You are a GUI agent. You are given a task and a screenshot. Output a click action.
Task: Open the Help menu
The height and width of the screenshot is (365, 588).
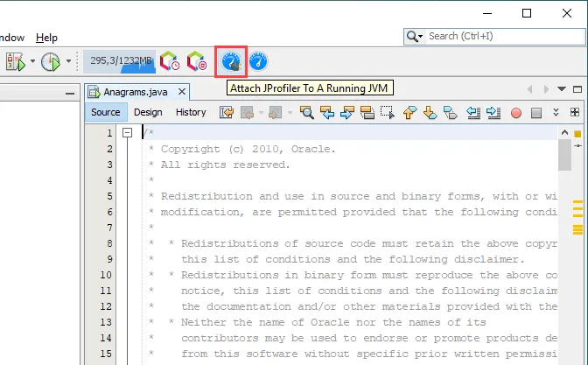click(x=46, y=38)
